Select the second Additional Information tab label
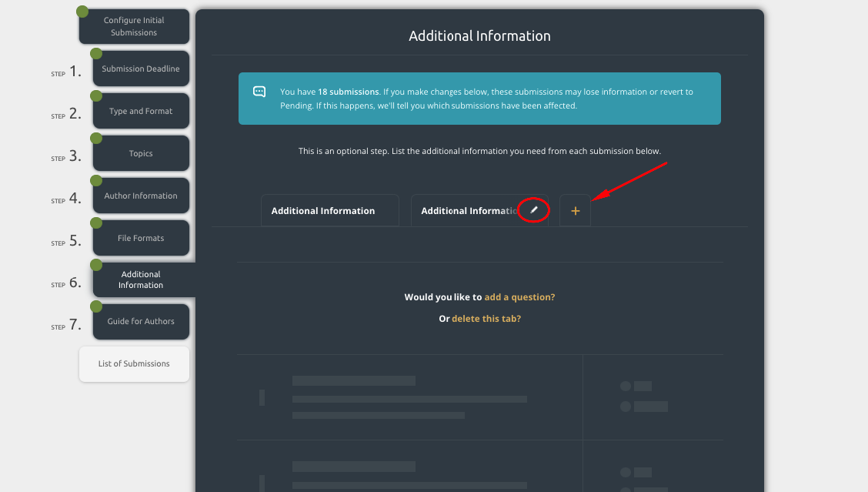The width and height of the screenshot is (868, 492). coord(468,210)
